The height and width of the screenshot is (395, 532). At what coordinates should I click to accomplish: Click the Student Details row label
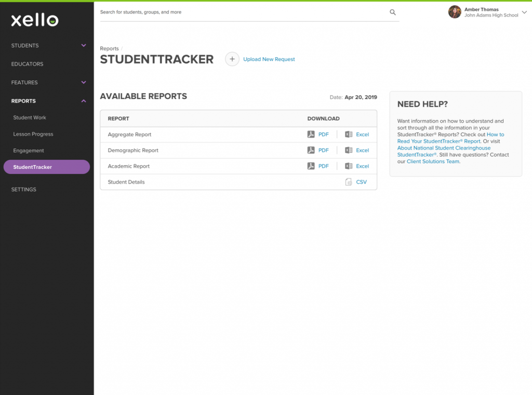coord(126,182)
